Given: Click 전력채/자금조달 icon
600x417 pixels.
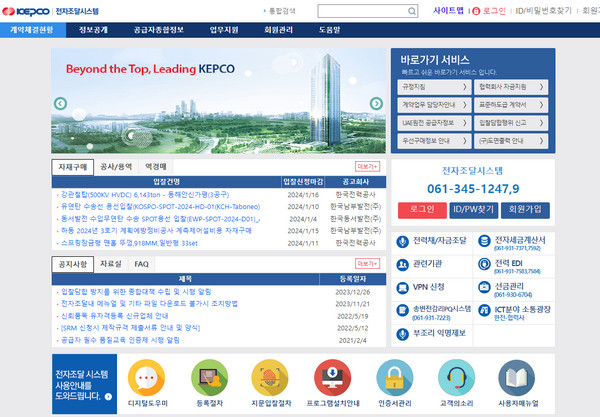Looking at the screenshot, I should (403, 241).
